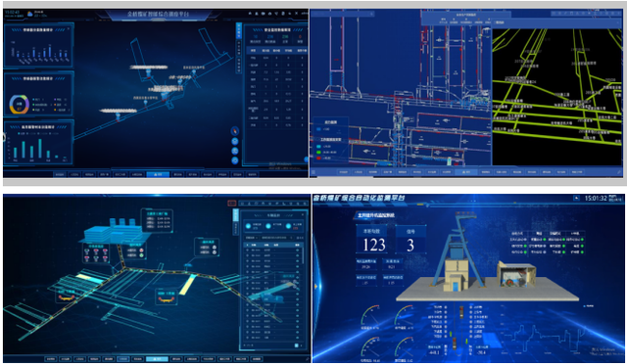Click the small icon left of the 15:01:32 clock
The width and height of the screenshot is (627, 364).
click(576, 198)
